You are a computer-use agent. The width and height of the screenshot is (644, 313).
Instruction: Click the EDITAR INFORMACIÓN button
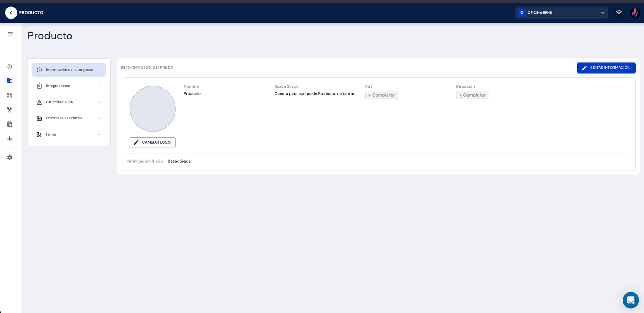606,68
